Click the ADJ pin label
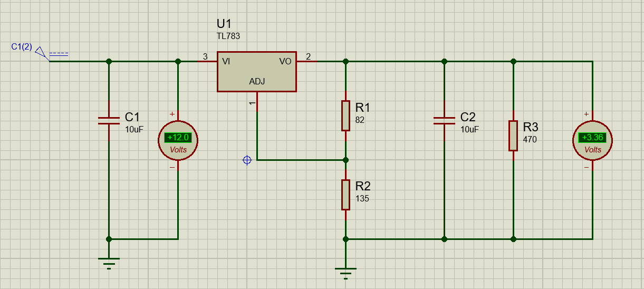The width and height of the screenshot is (644, 289). coord(257,81)
